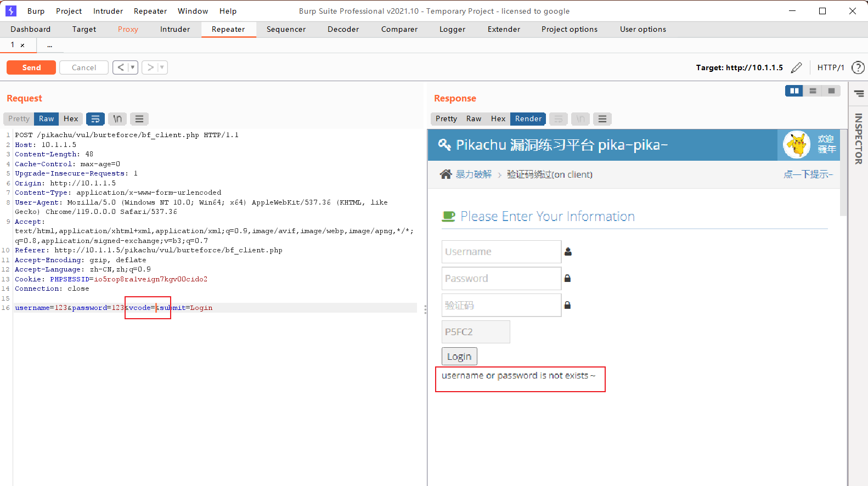Select request Hex view
Viewport: 868px width, 486px height.
tap(71, 118)
